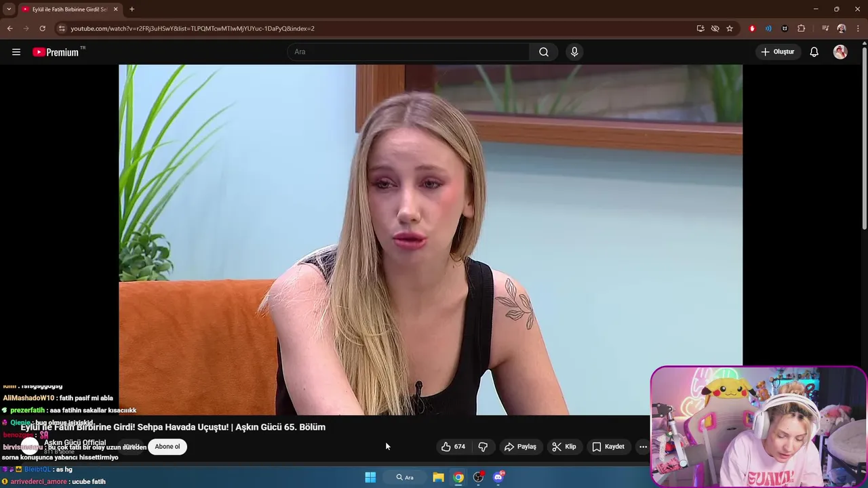Image resolution: width=868 pixels, height=488 pixels.
Task: Open Chrome from the taskbar
Action: pyautogui.click(x=458, y=477)
